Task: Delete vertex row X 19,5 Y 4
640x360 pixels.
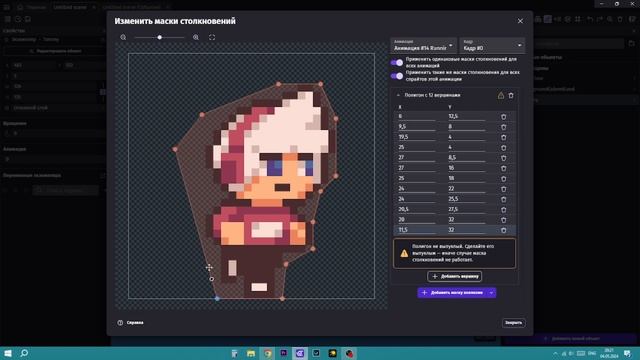Action: click(x=504, y=137)
